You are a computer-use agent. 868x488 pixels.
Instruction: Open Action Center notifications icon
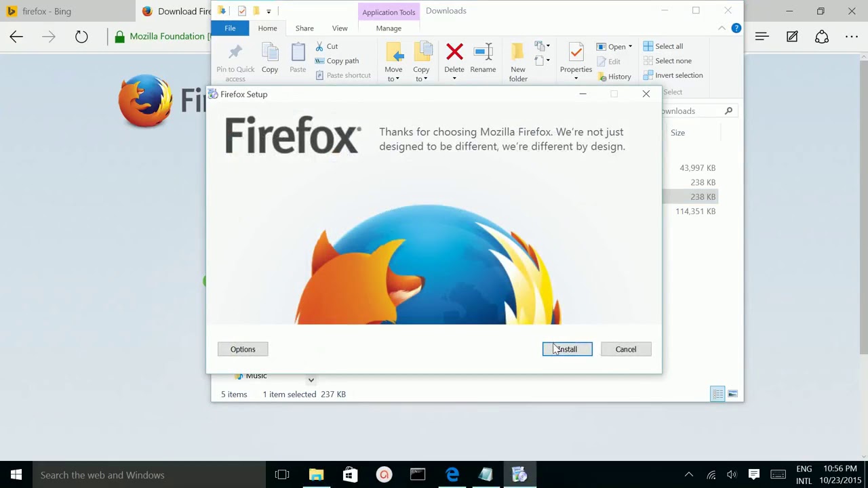[753, 474]
